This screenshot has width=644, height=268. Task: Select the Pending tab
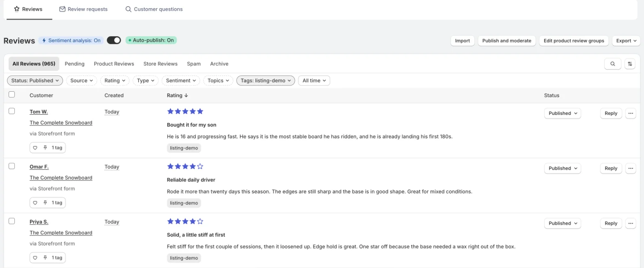[x=75, y=64]
